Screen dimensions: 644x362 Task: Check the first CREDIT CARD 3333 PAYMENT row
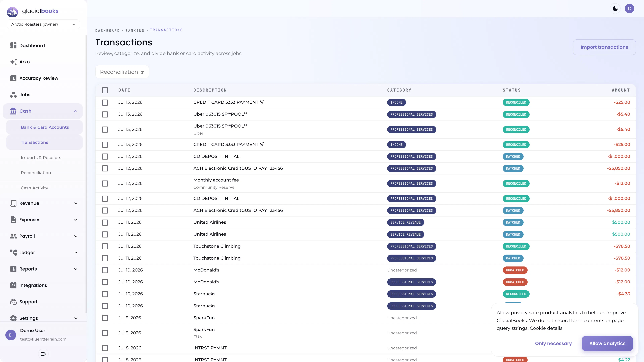105,102
